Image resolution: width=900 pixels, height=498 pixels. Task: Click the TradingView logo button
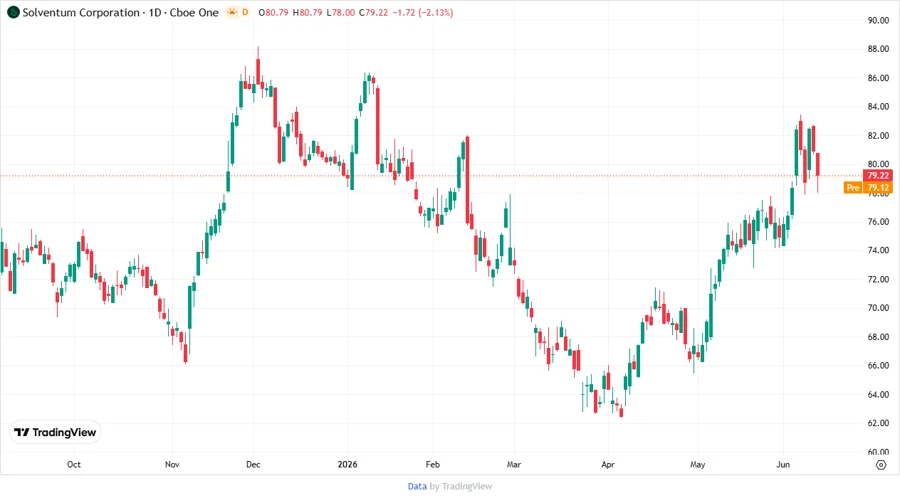pos(56,432)
